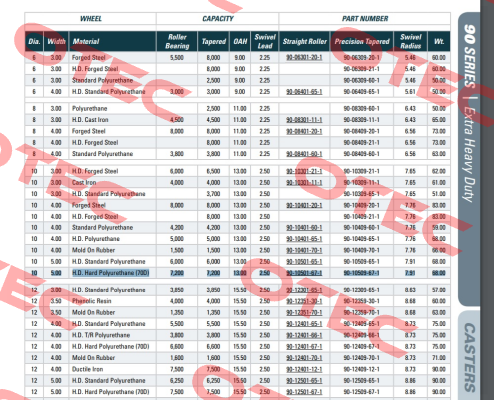Click the Straight Roller column header
The image size is (494, 400).
coord(304,42)
